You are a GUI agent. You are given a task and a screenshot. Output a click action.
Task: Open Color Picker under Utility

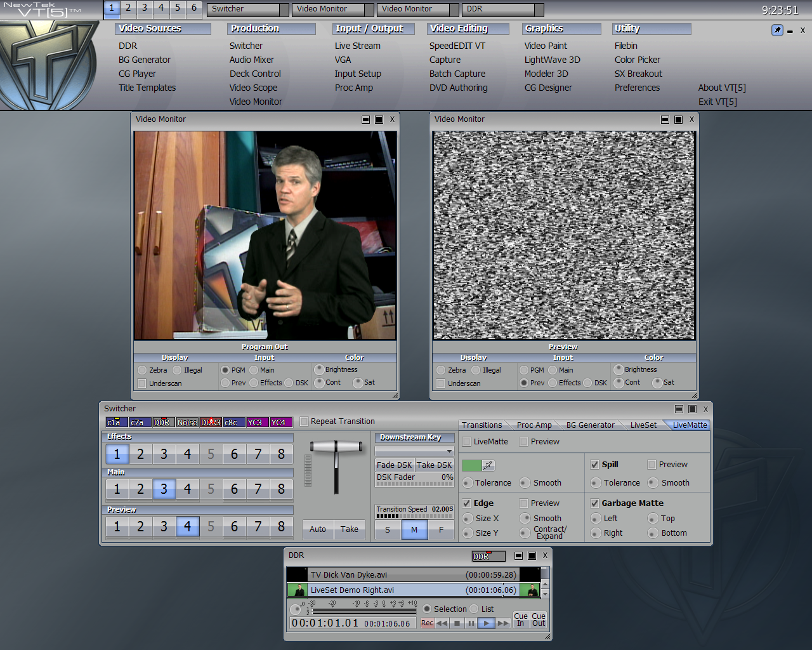click(638, 60)
